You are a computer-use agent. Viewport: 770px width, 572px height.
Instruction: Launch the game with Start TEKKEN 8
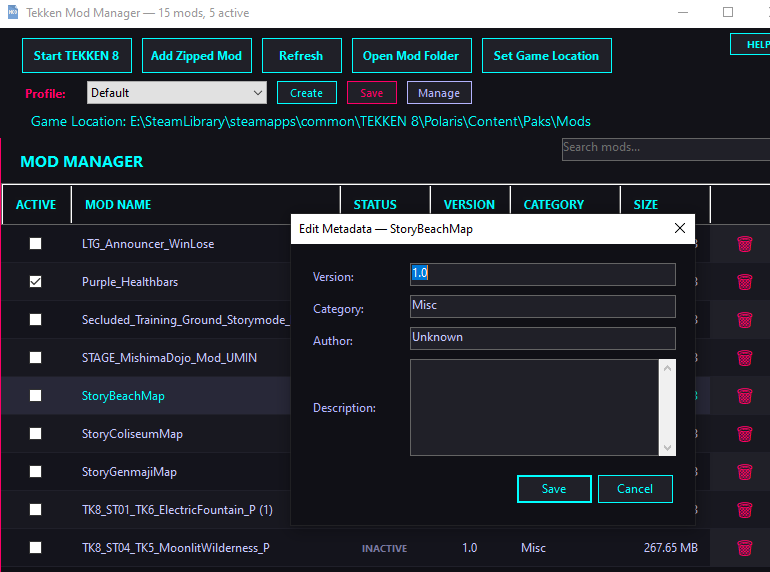click(x=77, y=55)
